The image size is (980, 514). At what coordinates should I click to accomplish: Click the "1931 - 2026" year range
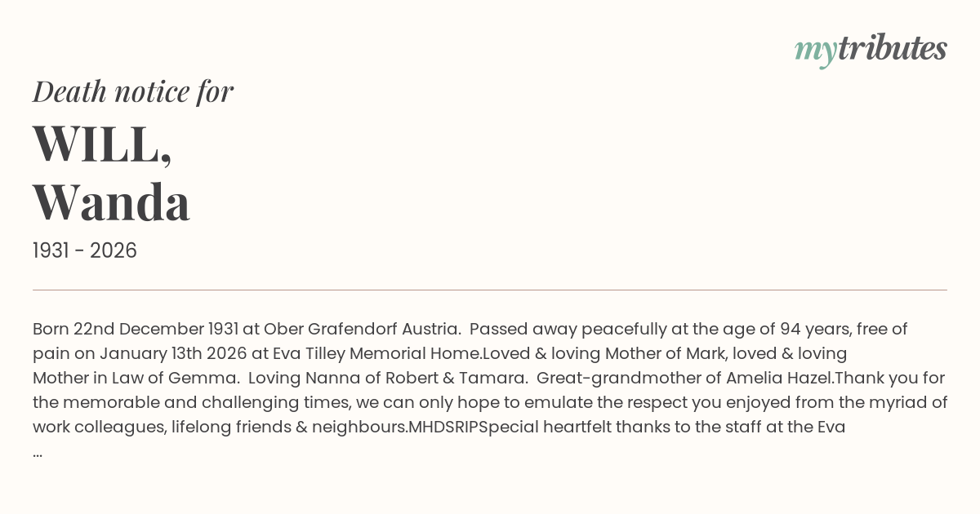click(85, 250)
